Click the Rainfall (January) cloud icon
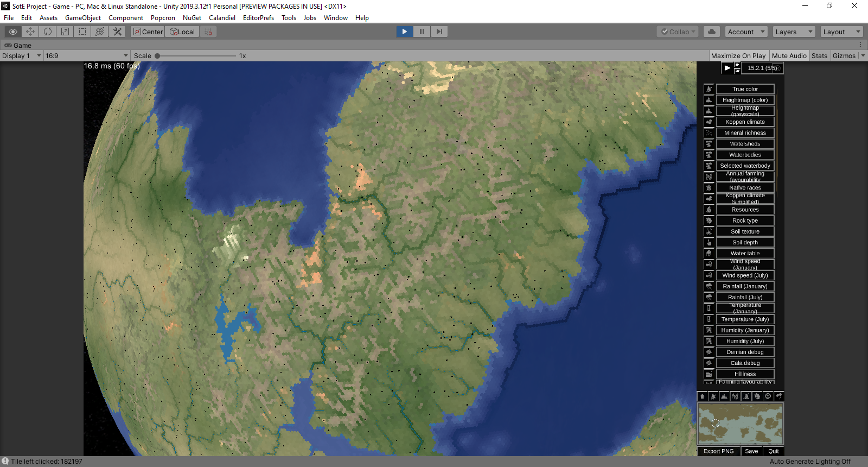The width and height of the screenshot is (868, 467). click(x=709, y=286)
